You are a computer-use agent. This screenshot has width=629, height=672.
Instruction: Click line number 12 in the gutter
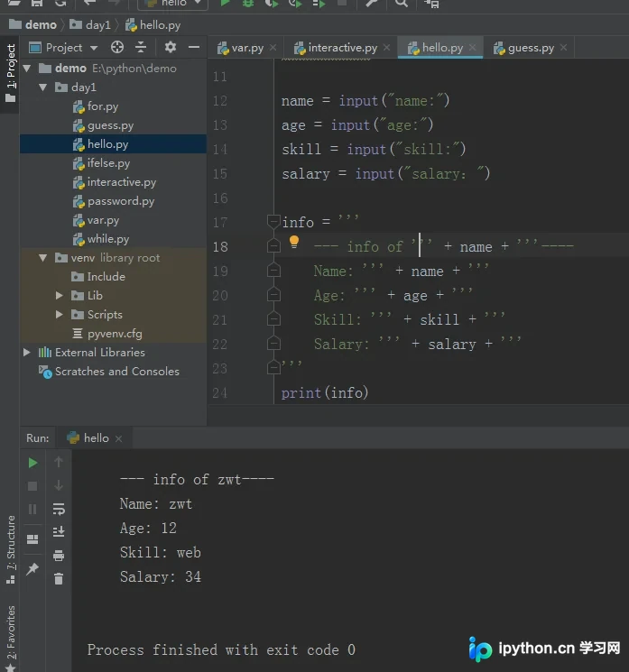(220, 101)
